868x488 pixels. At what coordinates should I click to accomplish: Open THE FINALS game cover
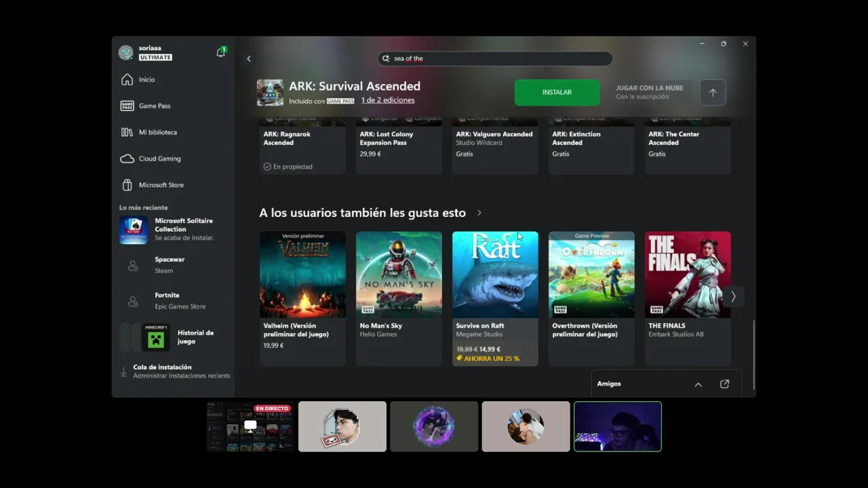coord(688,274)
